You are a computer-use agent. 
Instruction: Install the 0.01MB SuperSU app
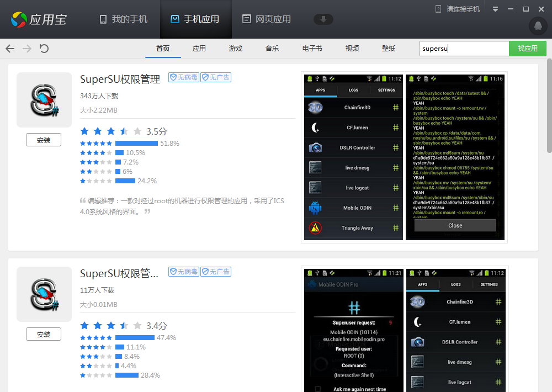click(44, 334)
